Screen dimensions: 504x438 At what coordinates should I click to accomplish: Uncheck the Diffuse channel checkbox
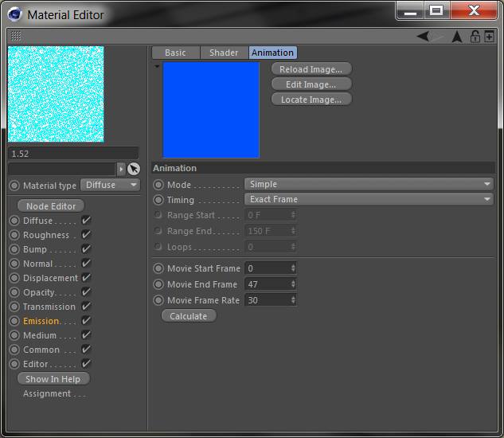pos(86,221)
